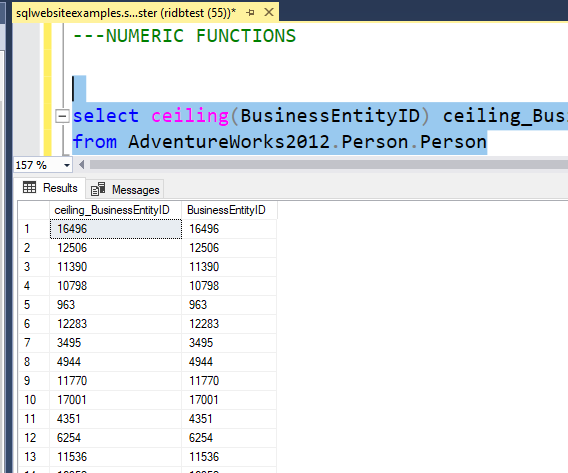Click the grid's select-all corner cell
The image size is (568, 473).
click(34, 210)
